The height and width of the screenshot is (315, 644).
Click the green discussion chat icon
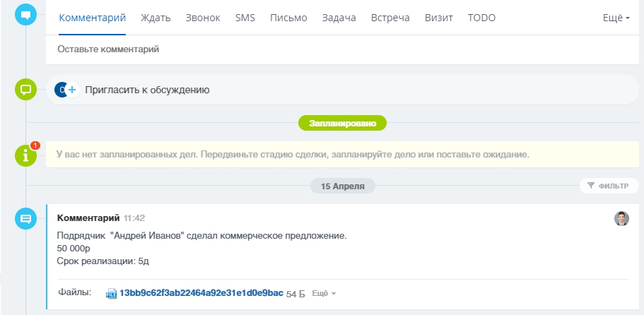[x=26, y=90]
